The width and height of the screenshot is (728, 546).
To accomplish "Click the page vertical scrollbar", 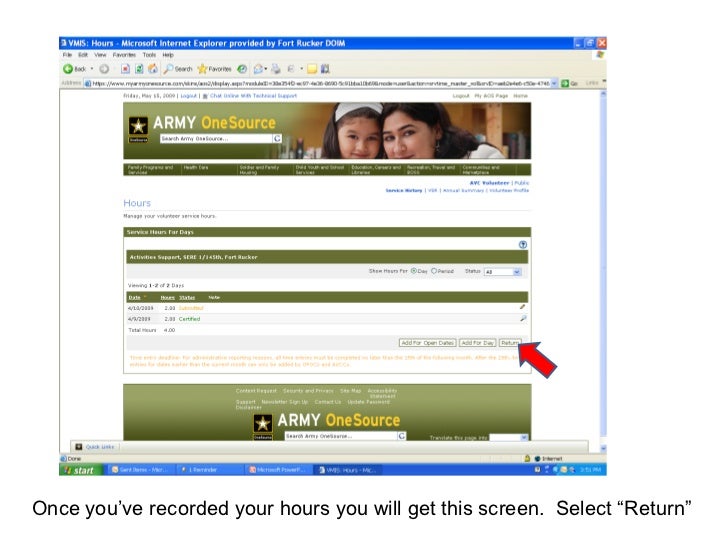I will (x=603, y=267).
